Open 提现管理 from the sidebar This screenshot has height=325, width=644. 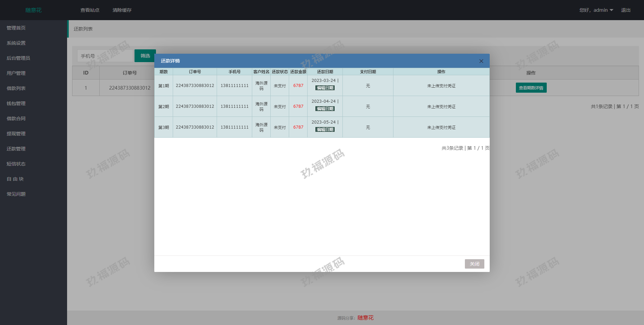[16, 134]
